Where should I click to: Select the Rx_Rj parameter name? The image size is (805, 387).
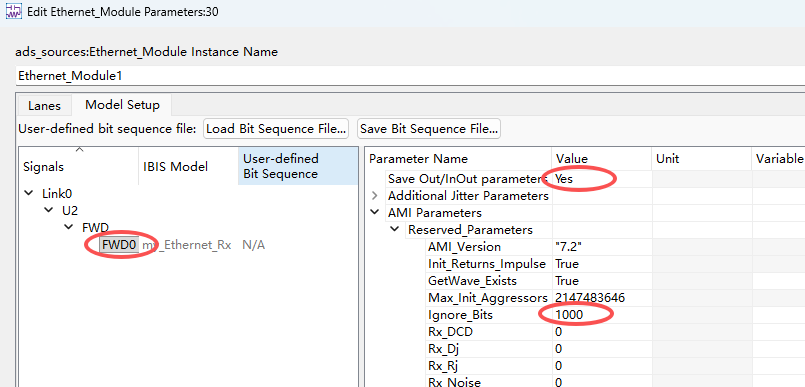443,365
